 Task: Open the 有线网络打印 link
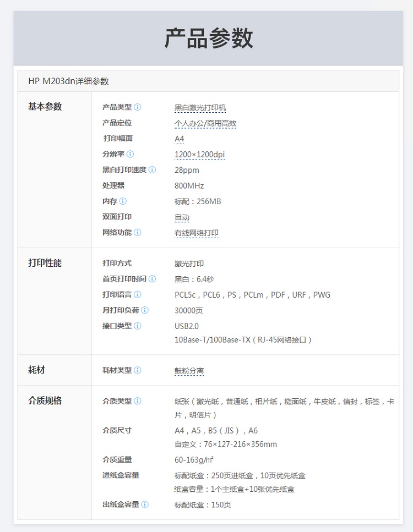tap(196, 233)
